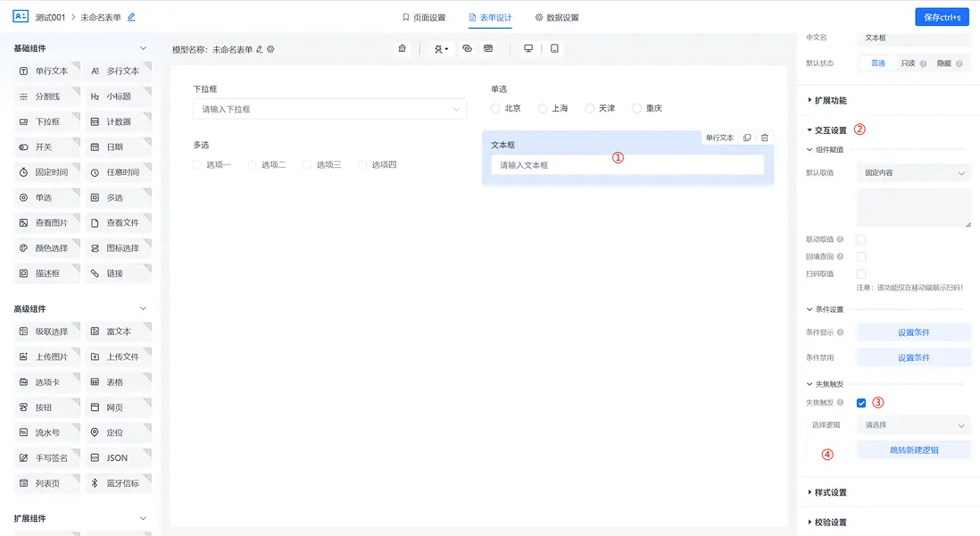The width and height of the screenshot is (980, 536).
Task: Open the 选择逻辑 dropdown
Action: (x=912, y=424)
